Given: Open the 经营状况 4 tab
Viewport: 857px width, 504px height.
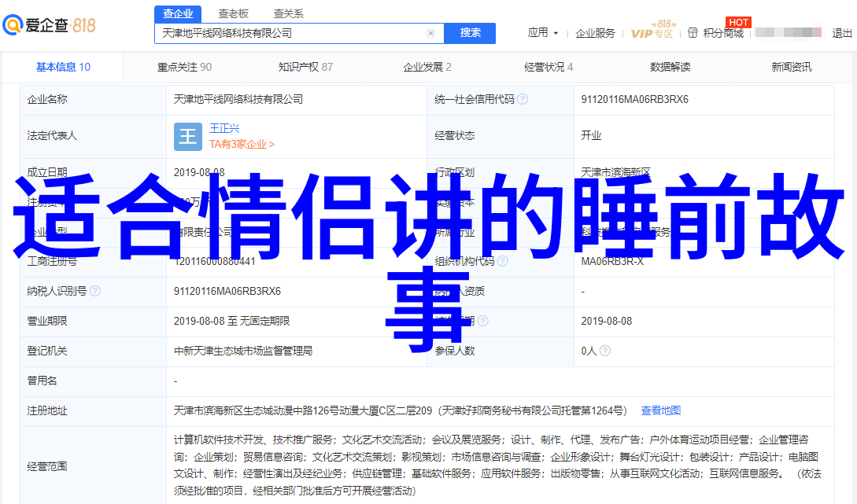Looking at the screenshot, I should point(549,67).
